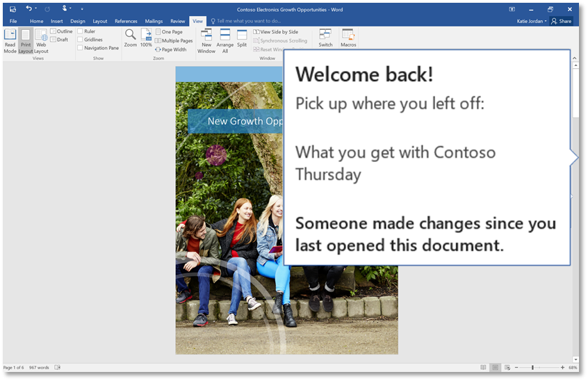
Task: Open the Review tab
Action: (x=178, y=21)
